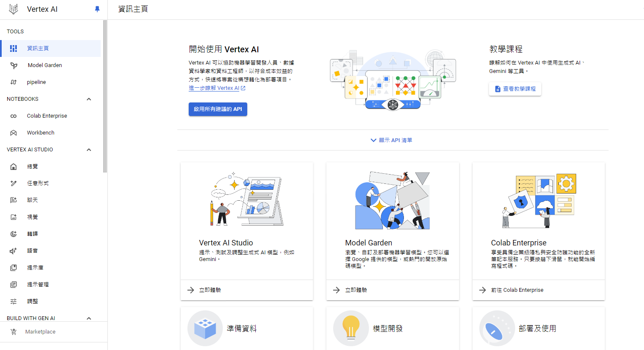644x350 pixels.
Task: Click the Workbench sidebar icon
Action: (x=13, y=133)
